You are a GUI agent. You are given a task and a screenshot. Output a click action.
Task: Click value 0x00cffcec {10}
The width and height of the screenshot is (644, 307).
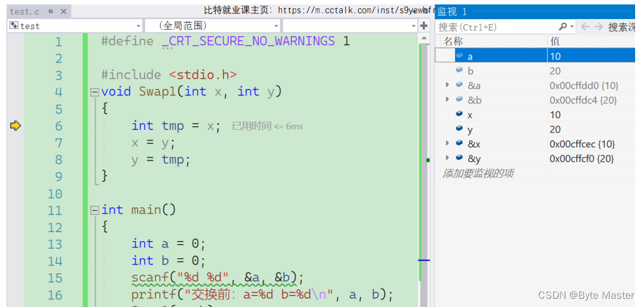point(583,144)
